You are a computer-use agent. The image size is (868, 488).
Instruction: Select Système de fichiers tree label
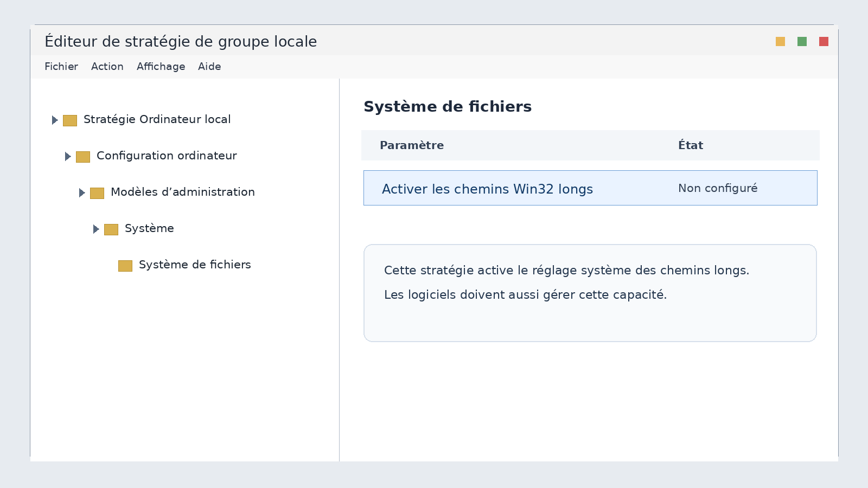click(195, 265)
